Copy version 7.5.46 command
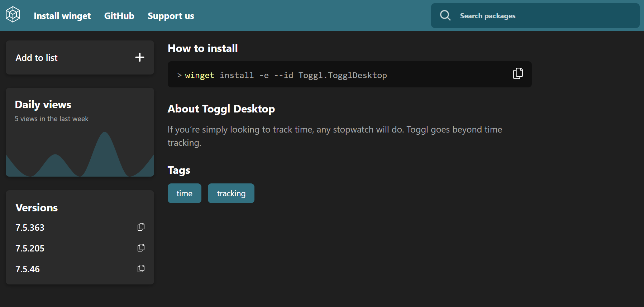This screenshot has height=307, width=644. click(x=141, y=269)
